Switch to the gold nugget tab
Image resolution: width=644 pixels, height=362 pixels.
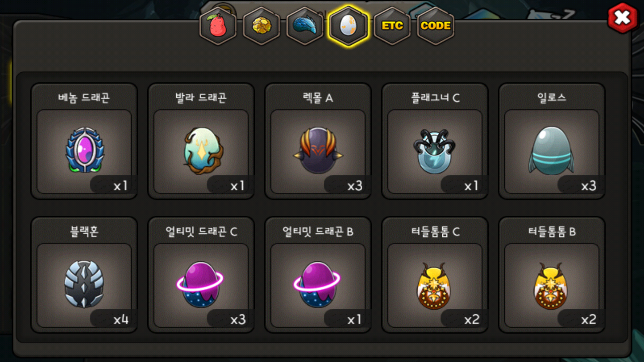tap(262, 26)
